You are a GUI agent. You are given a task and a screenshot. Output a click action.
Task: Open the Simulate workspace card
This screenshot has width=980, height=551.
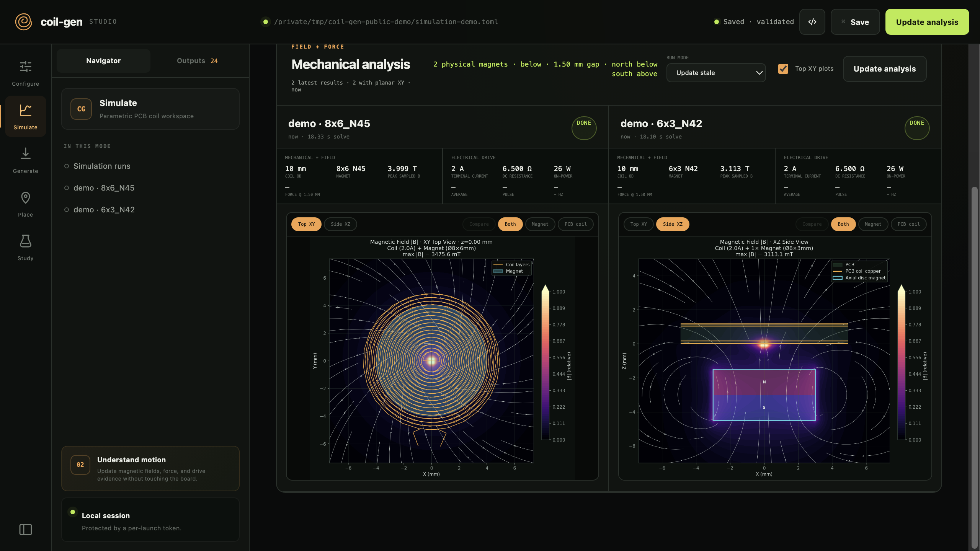[x=150, y=109]
